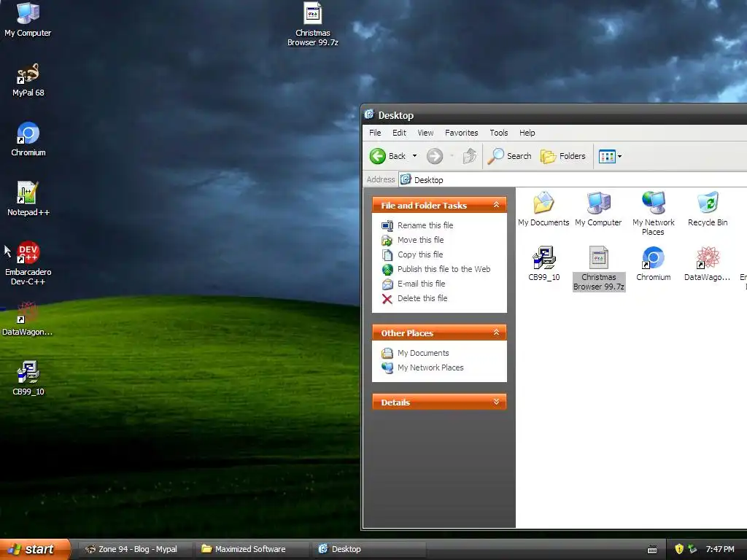Click the Up folder button in toolbar

pos(470,156)
